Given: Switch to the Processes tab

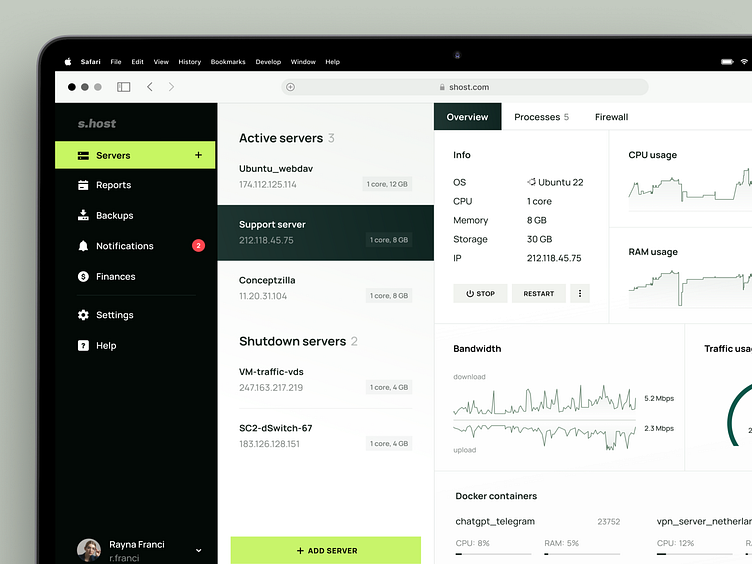Looking at the screenshot, I should [x=541, y=117].
